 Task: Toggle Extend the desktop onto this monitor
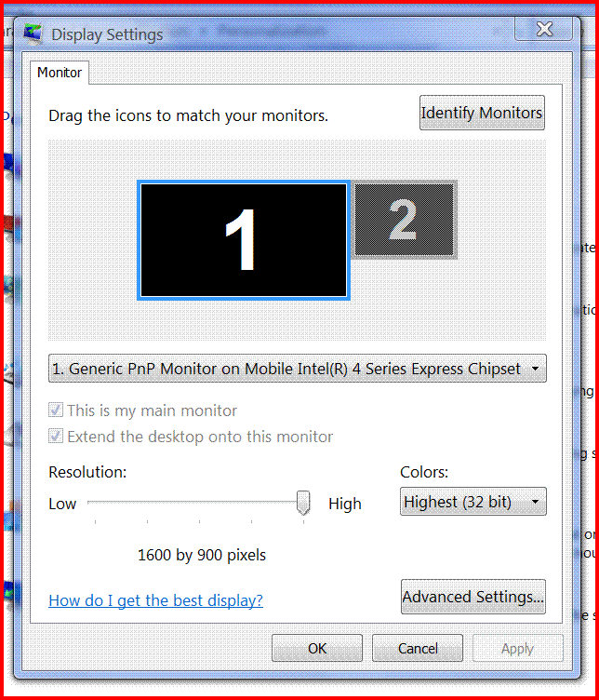point(55,436)
